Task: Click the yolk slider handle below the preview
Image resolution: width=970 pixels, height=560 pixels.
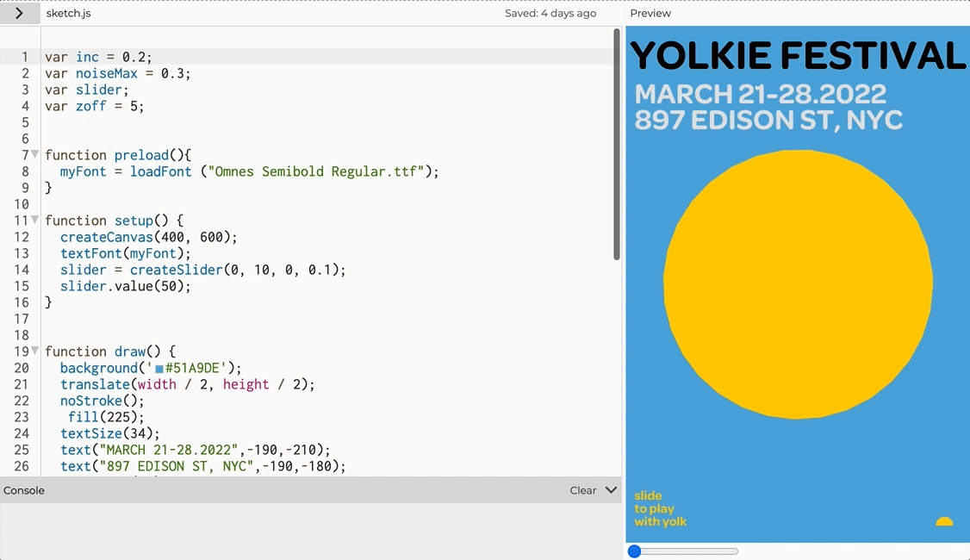Action: [634, 551]
